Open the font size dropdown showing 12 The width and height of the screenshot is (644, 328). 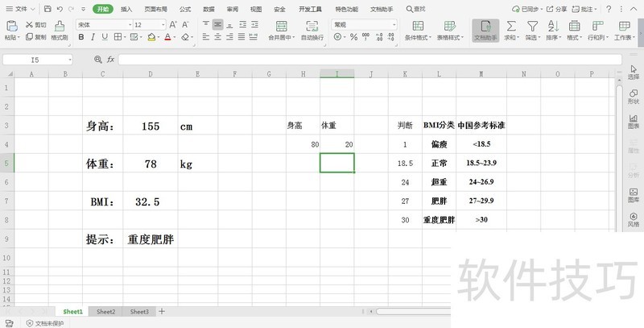(x=163, y=25)
